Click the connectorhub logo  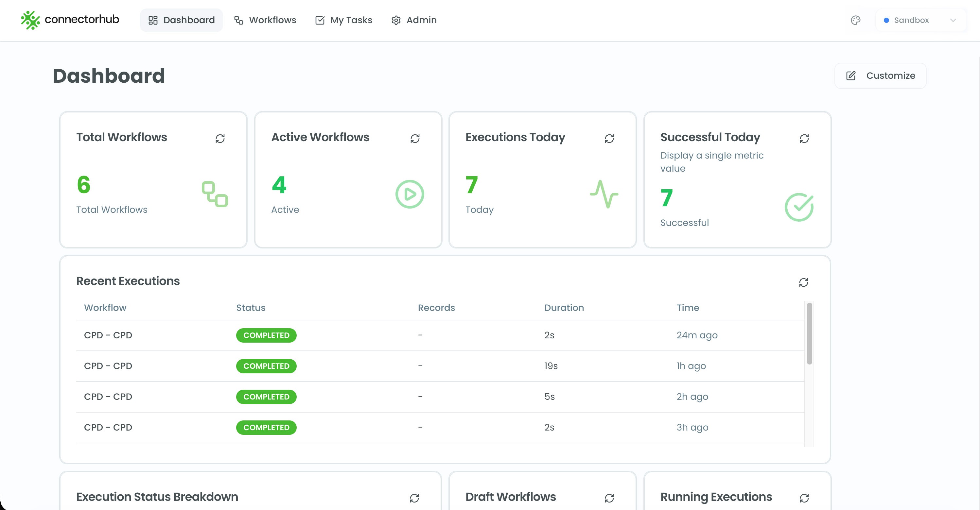[70, 20]
